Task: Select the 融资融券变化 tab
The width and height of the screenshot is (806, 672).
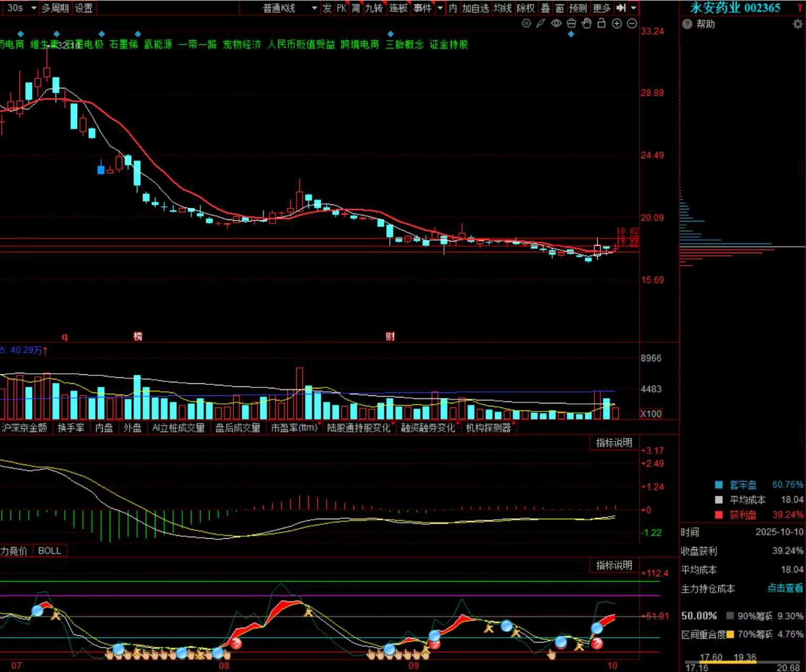Action: coord(428,428)
